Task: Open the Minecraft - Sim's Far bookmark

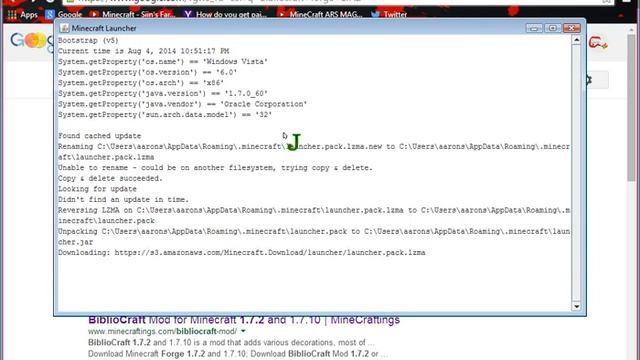Action: coord(132,15)
